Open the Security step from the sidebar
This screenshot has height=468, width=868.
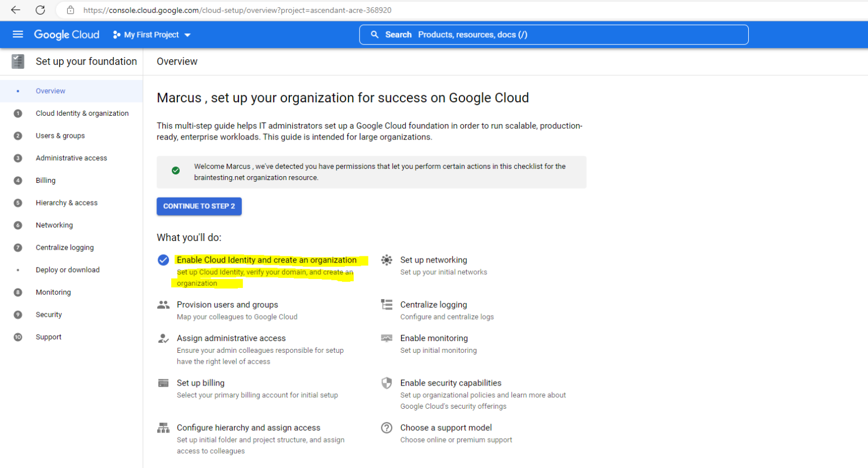[49, 314]
